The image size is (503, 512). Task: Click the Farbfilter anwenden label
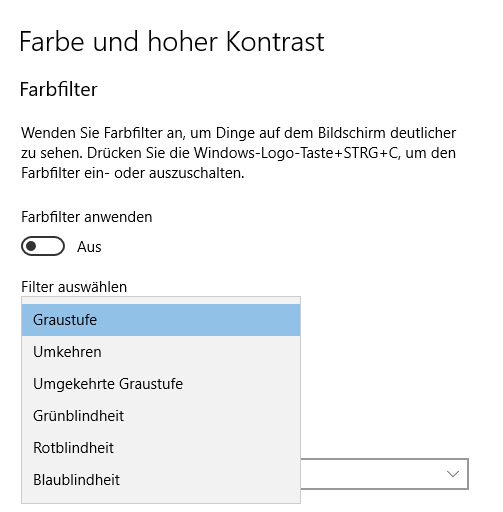[x=87, y=217]
